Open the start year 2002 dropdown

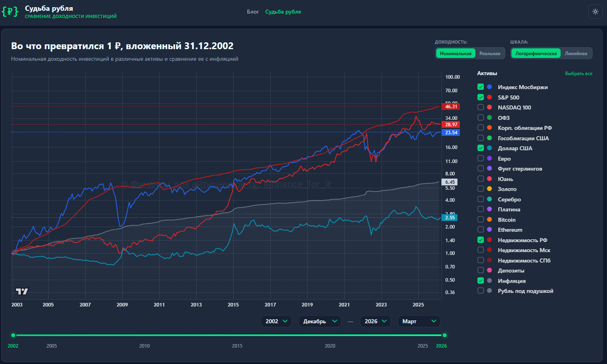(x=276, y=321)
